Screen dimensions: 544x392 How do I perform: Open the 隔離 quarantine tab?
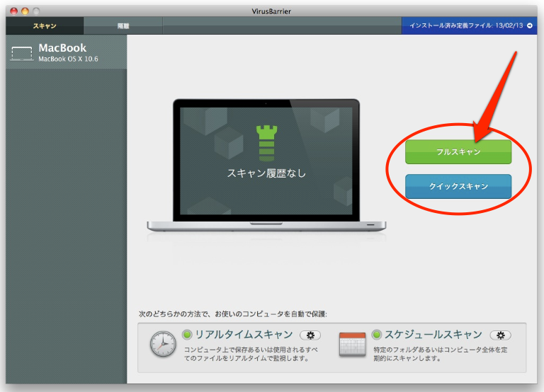coord(123,25)
